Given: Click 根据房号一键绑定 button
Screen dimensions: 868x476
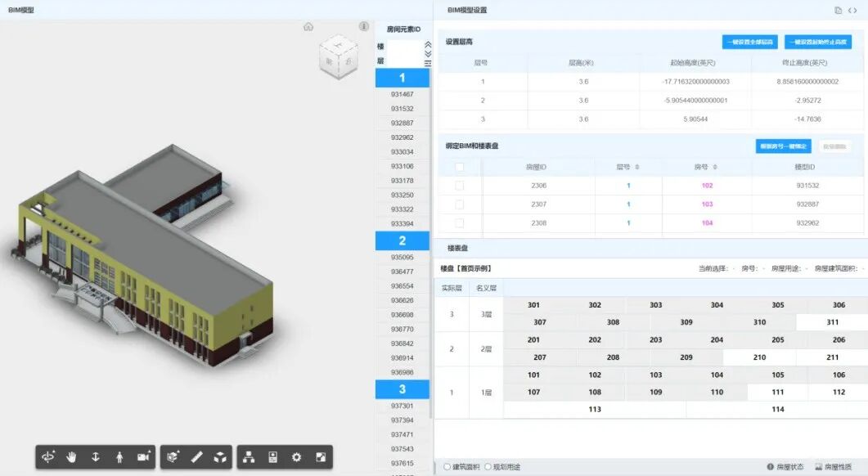Looking at the screenshot, I should (783, 146).
